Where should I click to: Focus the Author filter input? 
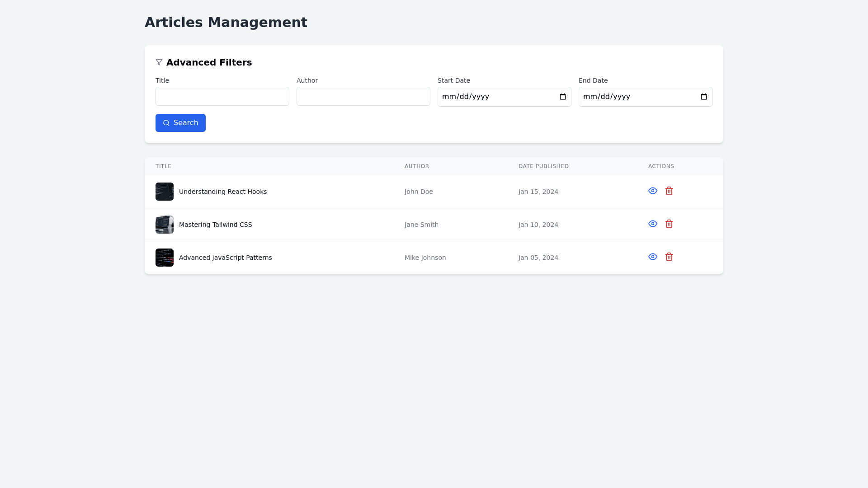click(x=363, y=96)
